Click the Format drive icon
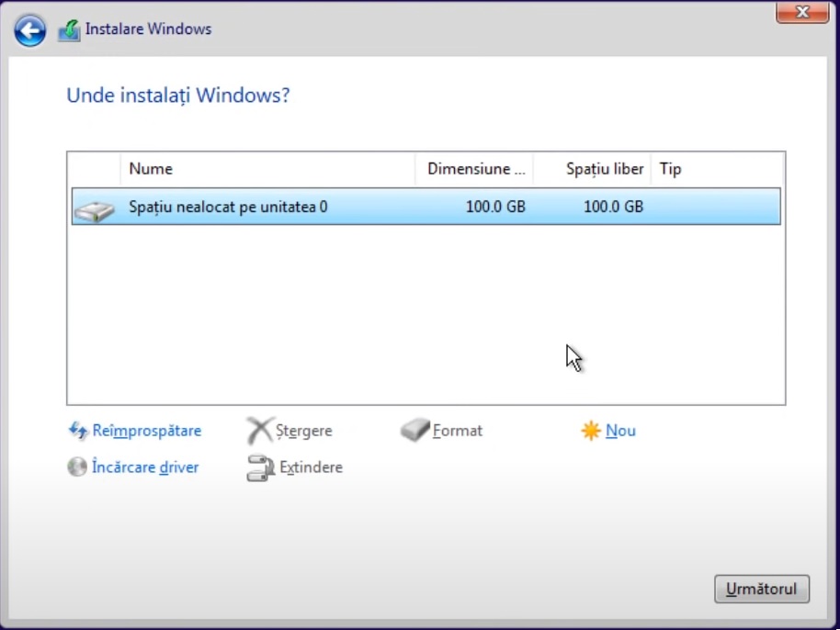The width and height of the screenshot is (840, 630). click(415, 430)
